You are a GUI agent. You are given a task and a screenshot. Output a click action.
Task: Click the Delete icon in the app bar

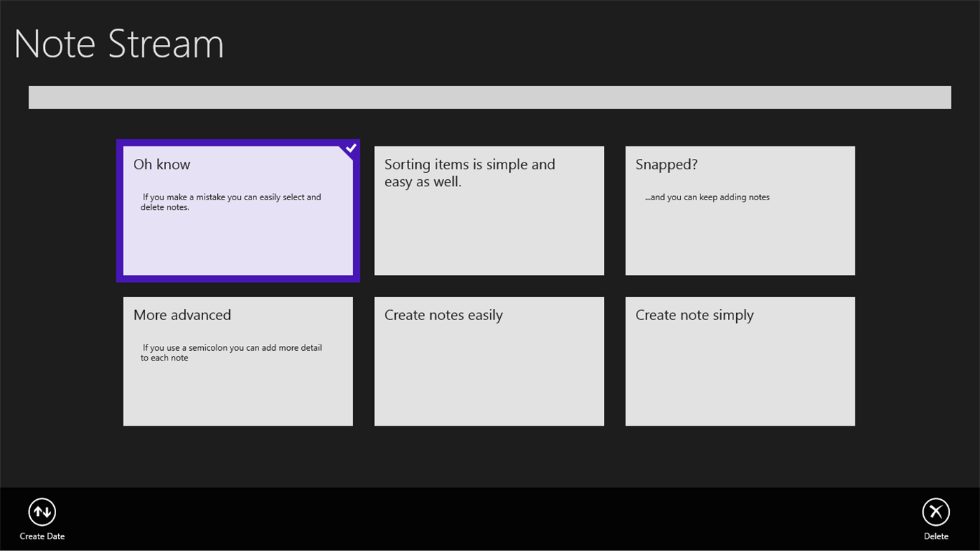pyautogui.click(x=936, y=512)
